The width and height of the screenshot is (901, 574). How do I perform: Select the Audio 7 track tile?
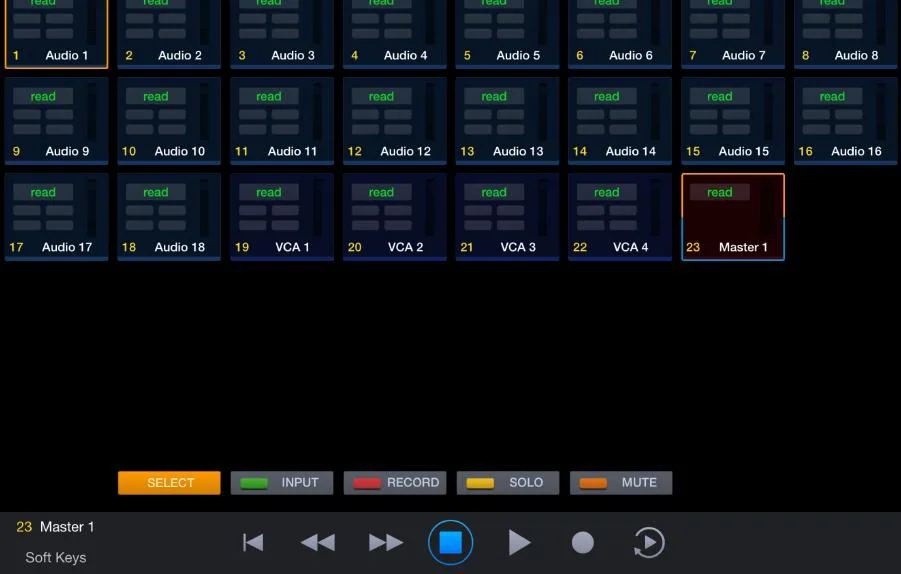click(x=733, y=34)
